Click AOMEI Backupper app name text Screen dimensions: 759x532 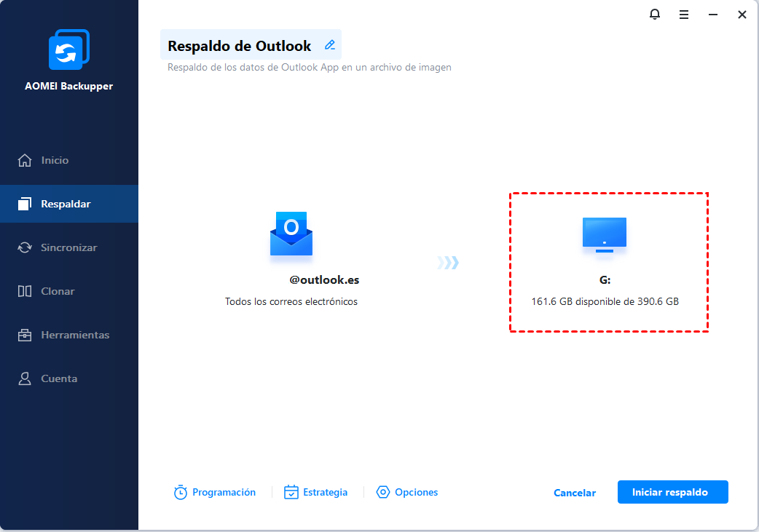[x=68, y=86]
